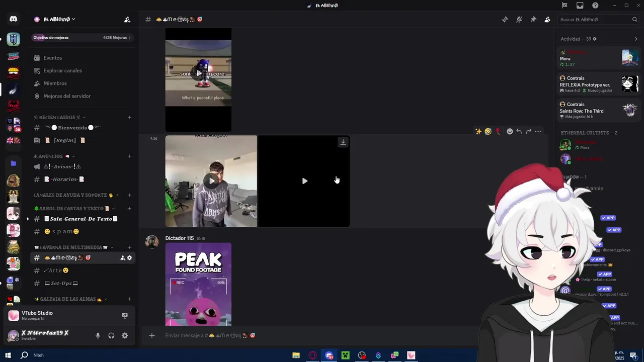
Task: Play the black video thumbnail
Action: pos(304,181)
